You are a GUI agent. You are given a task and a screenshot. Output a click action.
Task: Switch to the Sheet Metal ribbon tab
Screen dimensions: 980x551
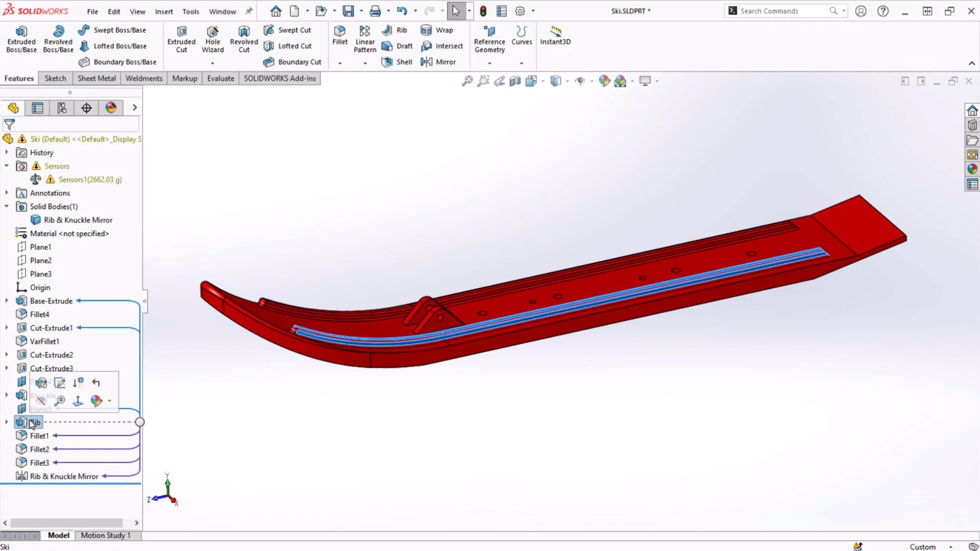(x=96, y=78)
